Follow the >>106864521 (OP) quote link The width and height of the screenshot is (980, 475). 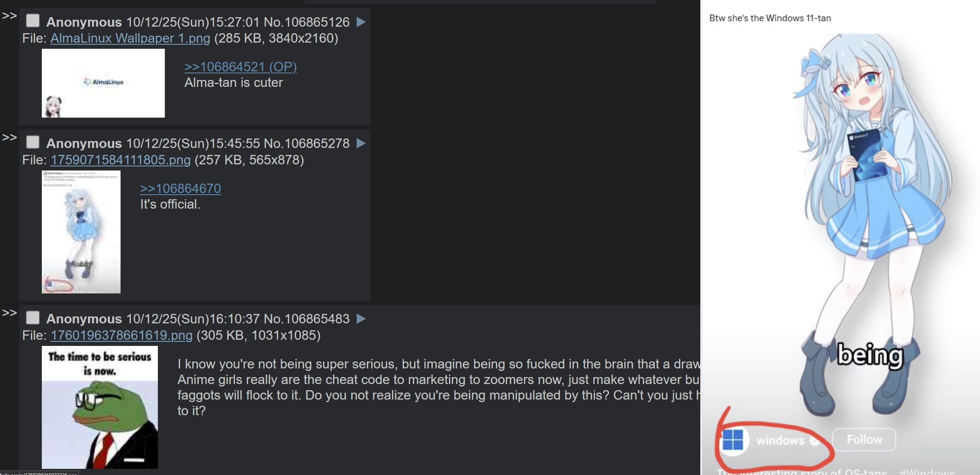[x=240, y=66]
